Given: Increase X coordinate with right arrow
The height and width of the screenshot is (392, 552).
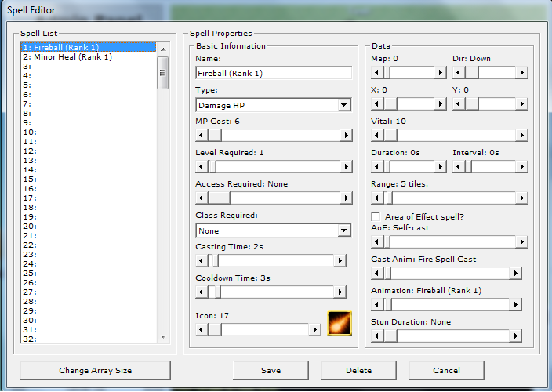Looking at the screenshot, I should (x=440, y=103).
